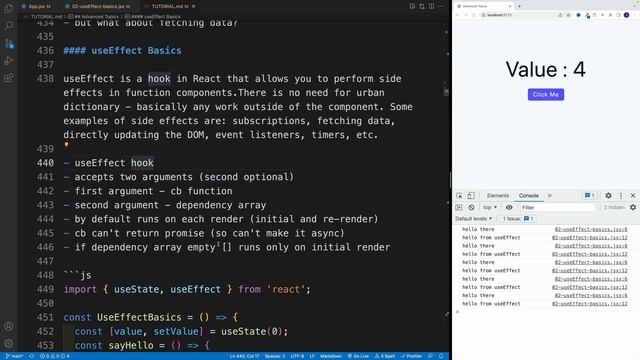Open console settings gear icon
Viewport: 640px width, 360px height.
tap(633, 207)
